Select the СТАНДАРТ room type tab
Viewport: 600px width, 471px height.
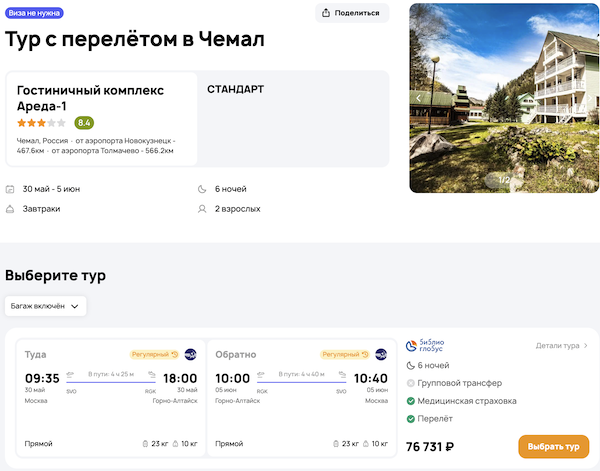tap(236, 89)
